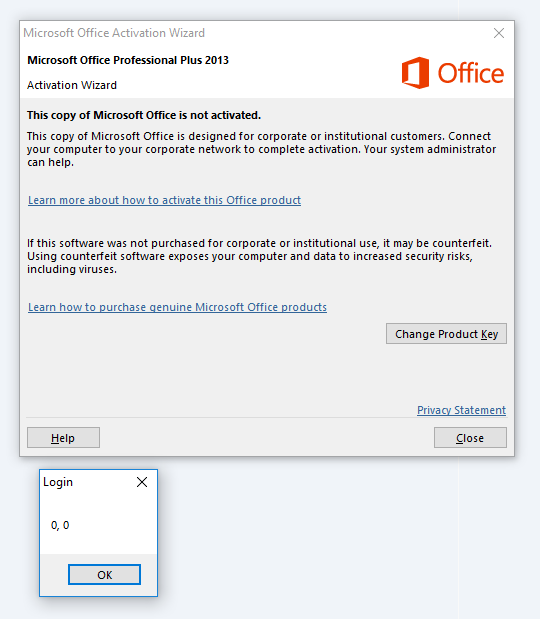
Task: Click the orange Office logo icon
Action: (415, 73)
